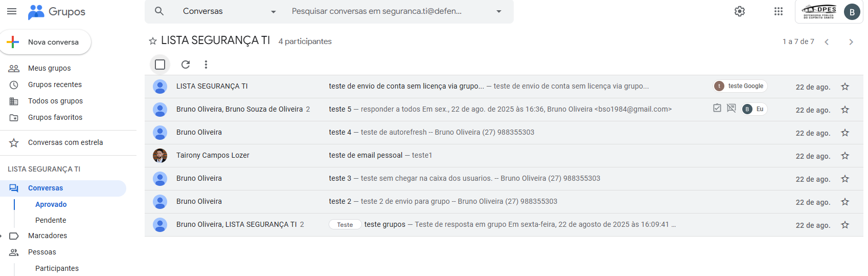Screen dimensions: 868x276
Task: Star the teste 2 conversation
Action: (x=845, y=202)
